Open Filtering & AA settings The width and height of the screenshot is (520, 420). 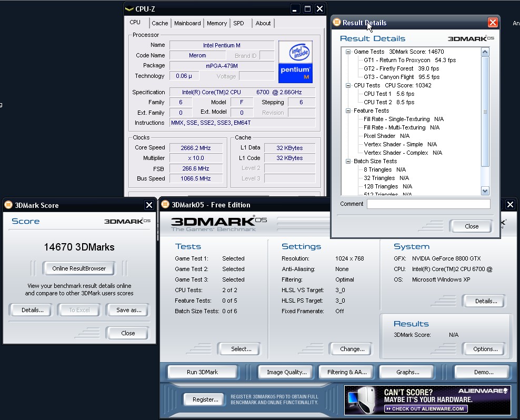347,372
